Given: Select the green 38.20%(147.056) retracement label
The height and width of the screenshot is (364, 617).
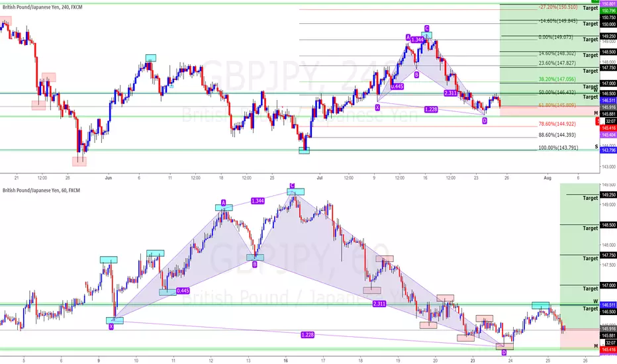Looking at the screenshot, I should [x=557, y=79].
